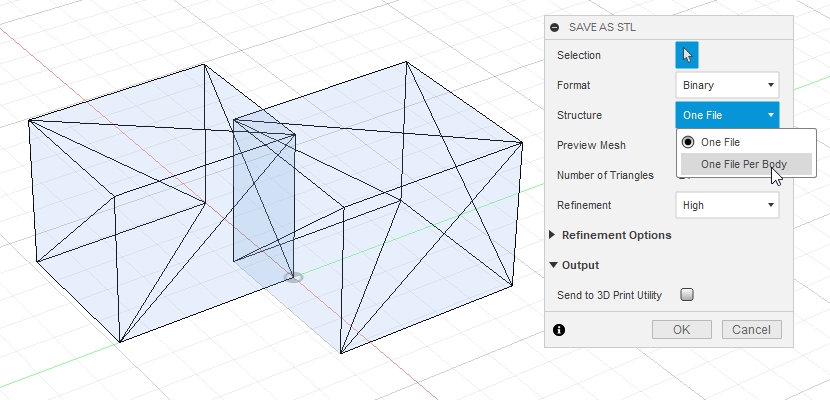Open the Format dropdown showing Binary

pyautogui.click(x=726, y=86)
